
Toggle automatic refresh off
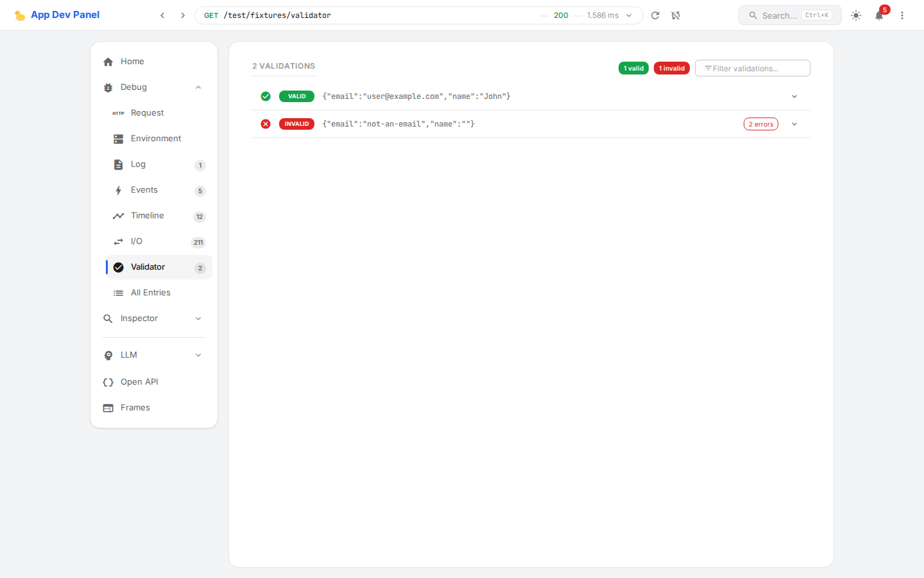click(x=676, y=15)
